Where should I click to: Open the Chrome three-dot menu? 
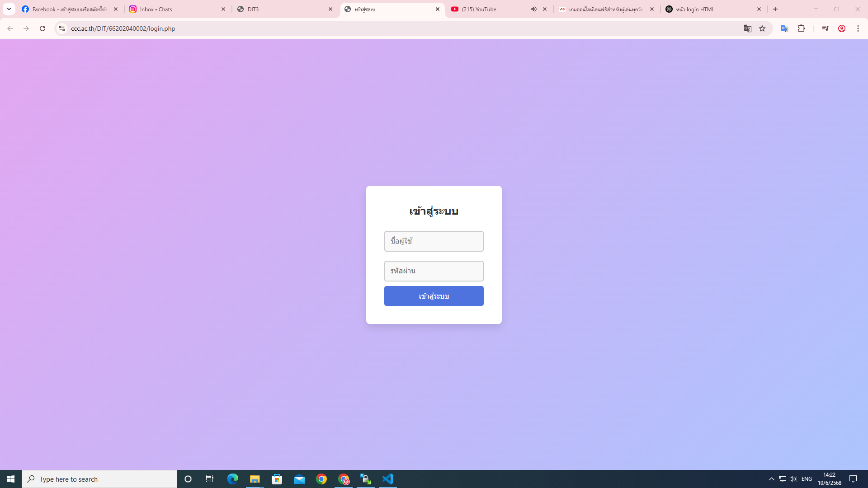(x=858, y=28)
